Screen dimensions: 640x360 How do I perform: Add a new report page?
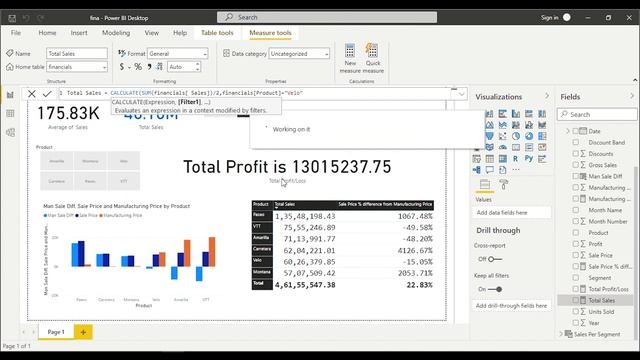[83, 332]
